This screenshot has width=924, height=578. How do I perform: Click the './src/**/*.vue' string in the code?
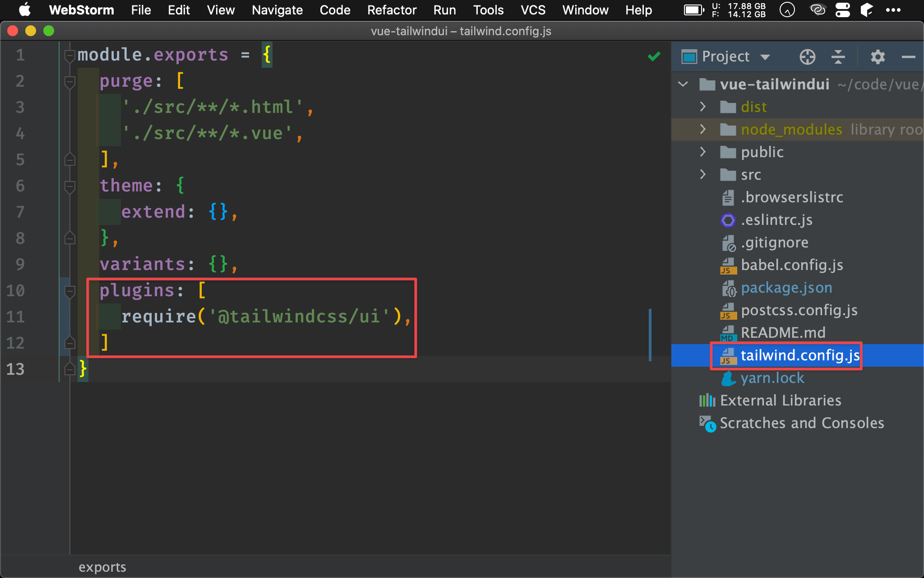tap(207, 133)
